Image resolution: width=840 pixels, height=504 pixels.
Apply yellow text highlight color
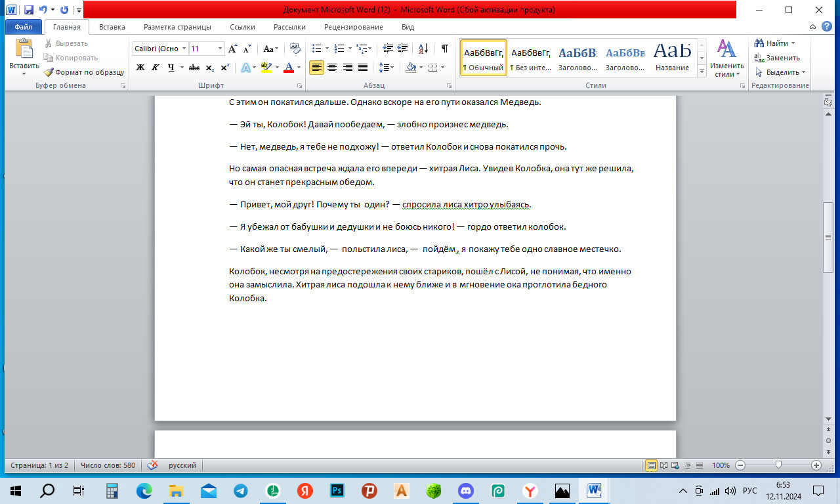click(265, 68)
